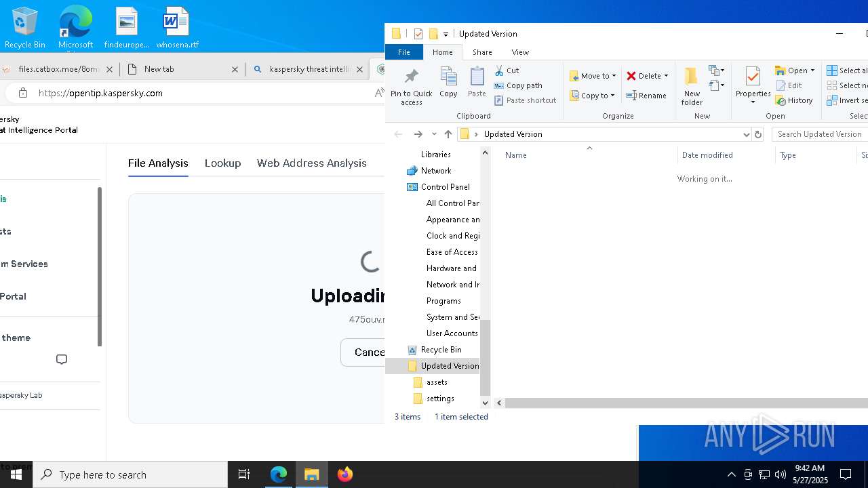
Task: Cancel the Kaspersky file upload
Action: (x=363, y=352)
